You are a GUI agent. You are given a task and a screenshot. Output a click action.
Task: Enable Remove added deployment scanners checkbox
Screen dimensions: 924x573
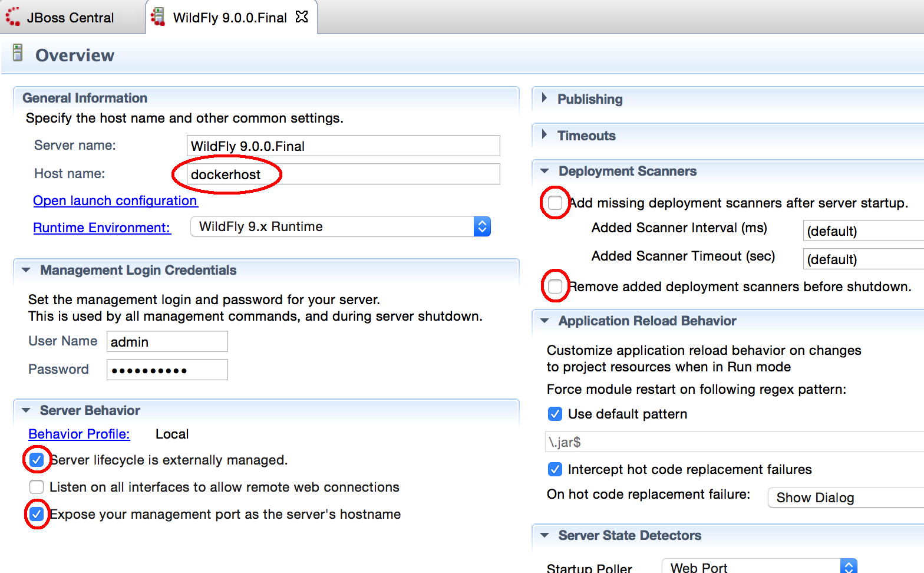click(x=555, y=286)
